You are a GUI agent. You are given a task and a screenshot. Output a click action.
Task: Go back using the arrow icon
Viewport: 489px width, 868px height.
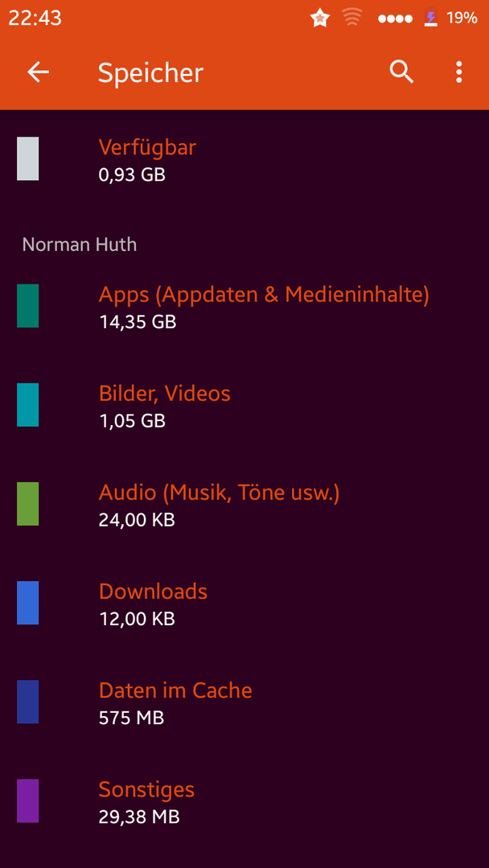[39, 72]
